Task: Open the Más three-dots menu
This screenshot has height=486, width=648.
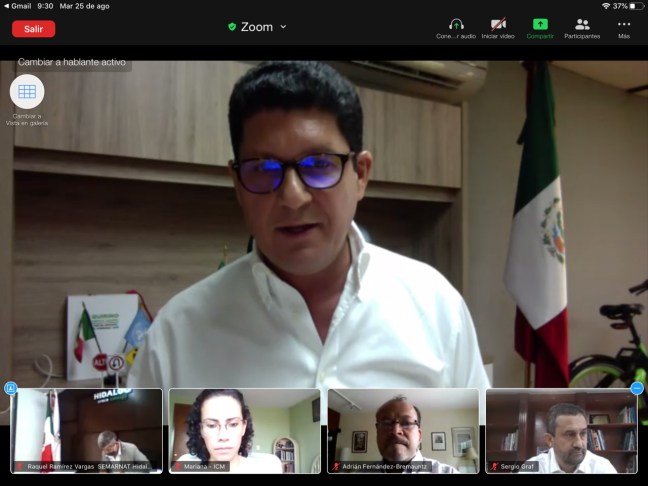Action: point(624,25)
